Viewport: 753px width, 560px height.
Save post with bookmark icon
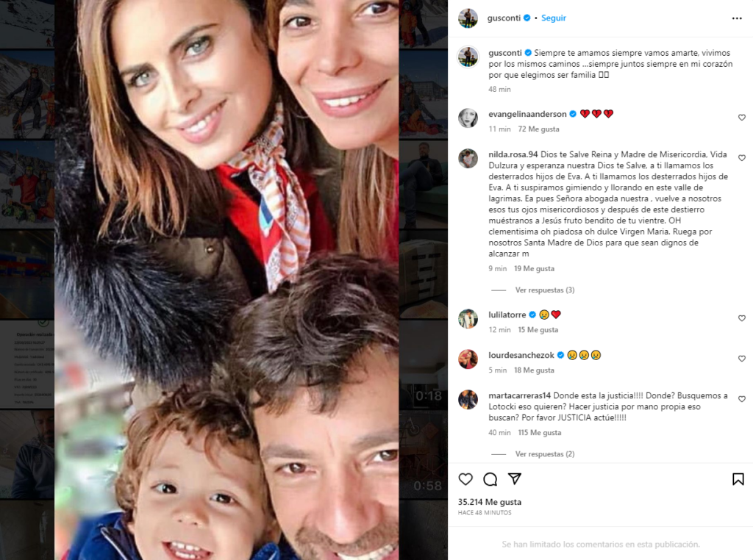click(738, 479)
